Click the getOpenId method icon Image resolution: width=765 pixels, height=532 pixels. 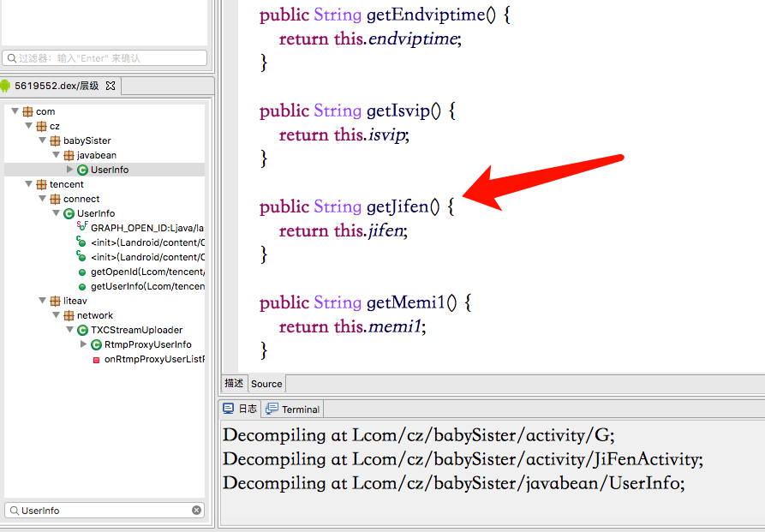pos(82,272)
